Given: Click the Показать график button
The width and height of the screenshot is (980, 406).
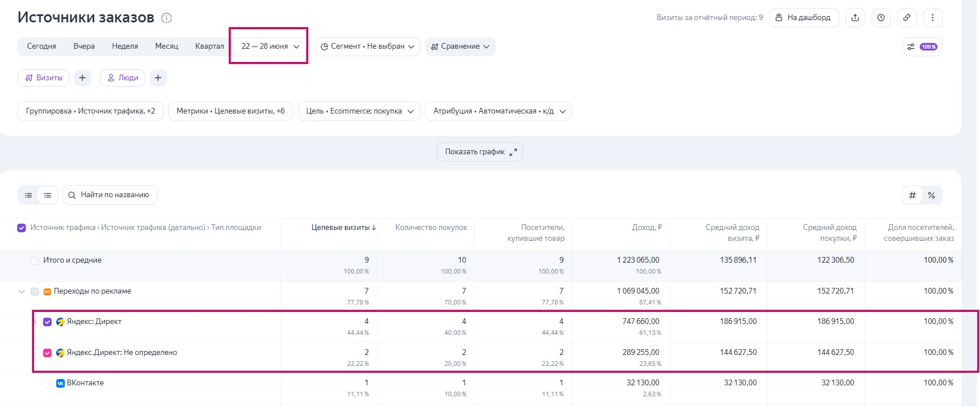Looking at the screenshot, I should pyautogui.click(x=480, y=152).
